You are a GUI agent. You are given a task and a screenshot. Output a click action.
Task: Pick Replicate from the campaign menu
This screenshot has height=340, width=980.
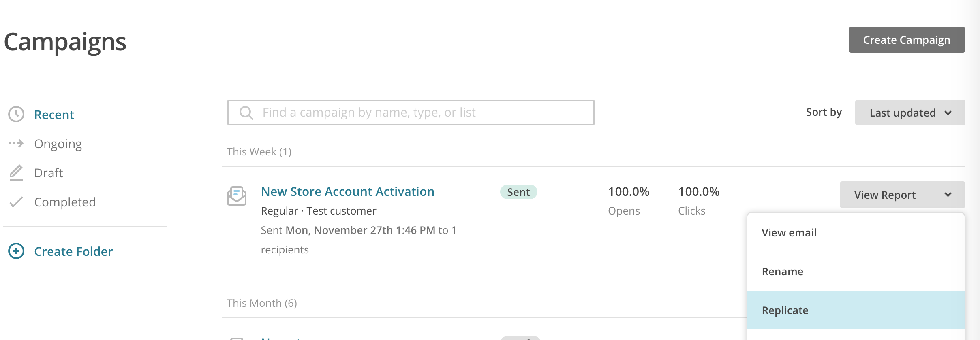tap(785, 310)
